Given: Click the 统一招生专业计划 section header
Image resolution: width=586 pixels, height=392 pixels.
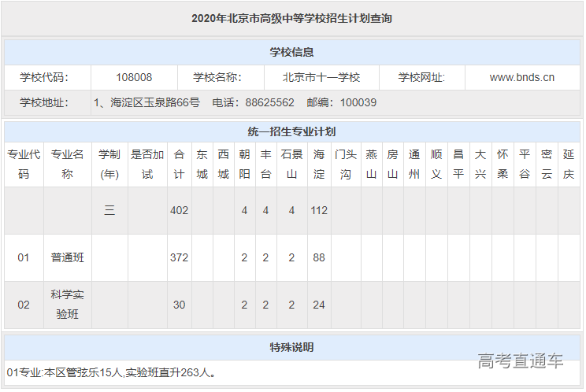Looking at the screenshot, I should pos(292,131).
